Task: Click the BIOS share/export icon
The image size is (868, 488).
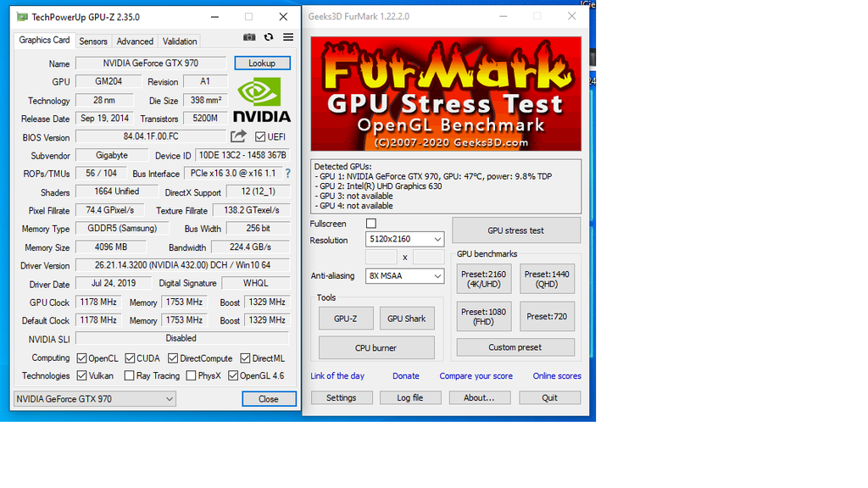Action: click(x=238, y=136)
